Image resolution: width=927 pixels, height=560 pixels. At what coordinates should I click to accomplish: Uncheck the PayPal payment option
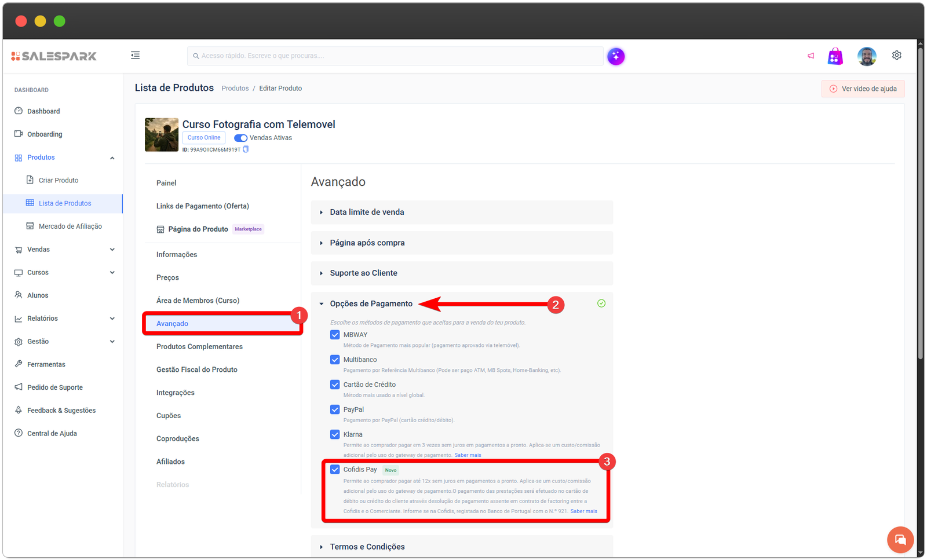[335, 409]
